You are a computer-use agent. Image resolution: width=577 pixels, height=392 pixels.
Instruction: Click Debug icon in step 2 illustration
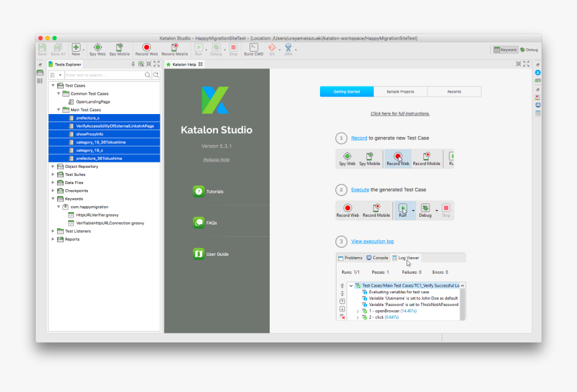pos(425,208)
